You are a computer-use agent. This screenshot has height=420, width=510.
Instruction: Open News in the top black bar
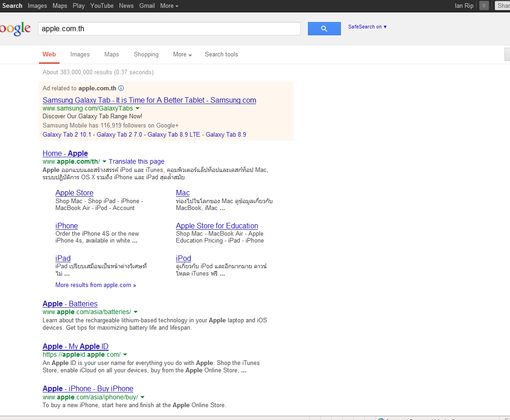[x=126, y=6]
